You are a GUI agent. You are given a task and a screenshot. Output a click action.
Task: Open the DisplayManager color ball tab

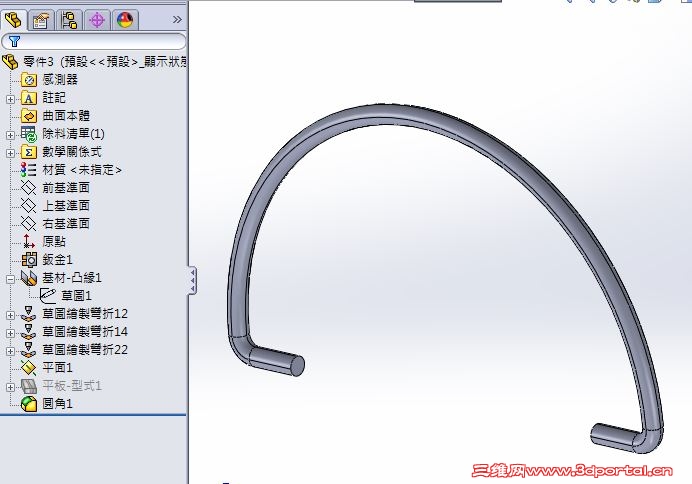click(125, 20)
